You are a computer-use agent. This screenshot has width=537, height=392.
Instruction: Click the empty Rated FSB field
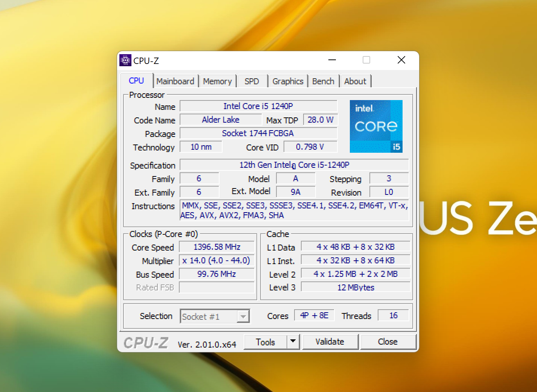(x=217, y=288)
